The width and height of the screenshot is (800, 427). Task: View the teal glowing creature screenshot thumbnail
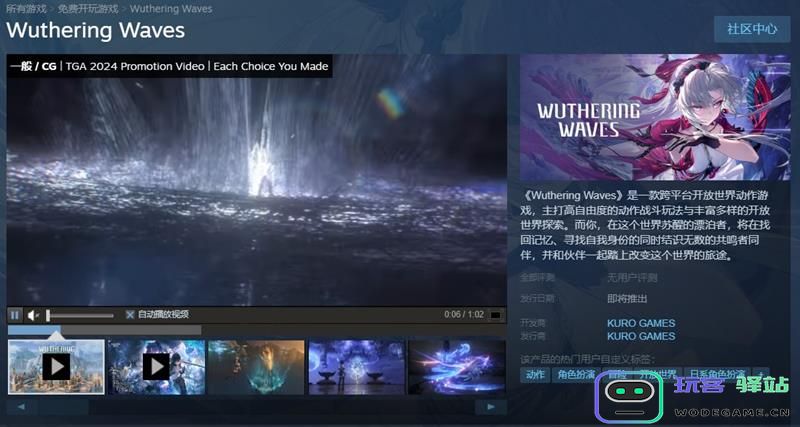tap(256, 367)
